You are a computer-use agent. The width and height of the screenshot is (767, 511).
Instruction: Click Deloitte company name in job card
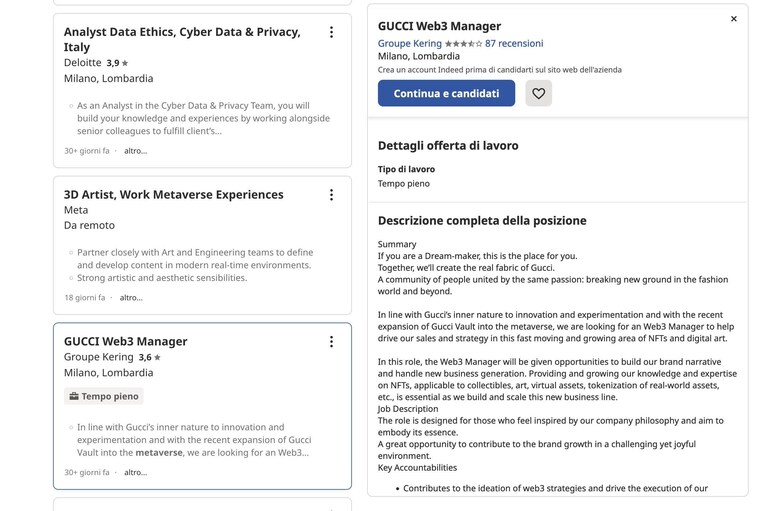pos(83,63)
